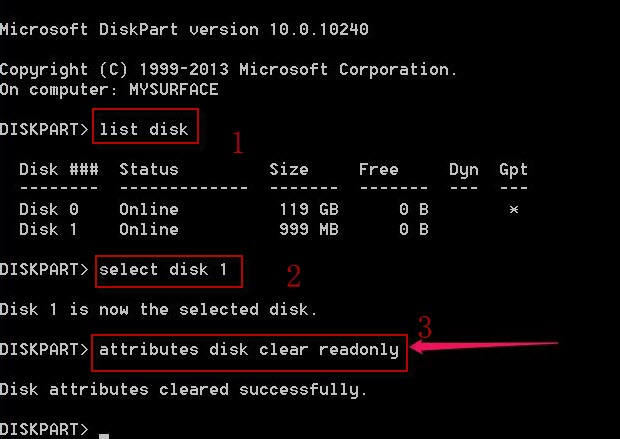Click the Dyn column header

point(463,170)
